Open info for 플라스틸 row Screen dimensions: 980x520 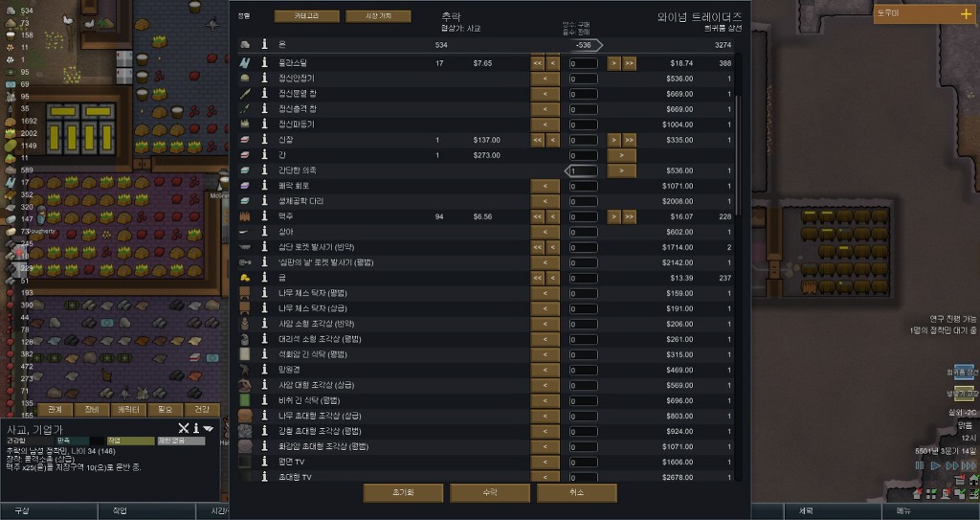(264, 63)
